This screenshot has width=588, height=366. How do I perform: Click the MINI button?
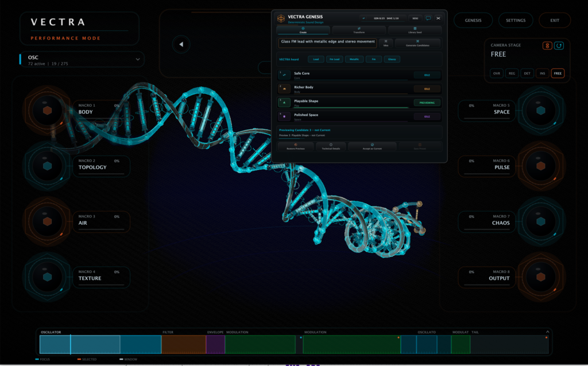click(415, 18)
